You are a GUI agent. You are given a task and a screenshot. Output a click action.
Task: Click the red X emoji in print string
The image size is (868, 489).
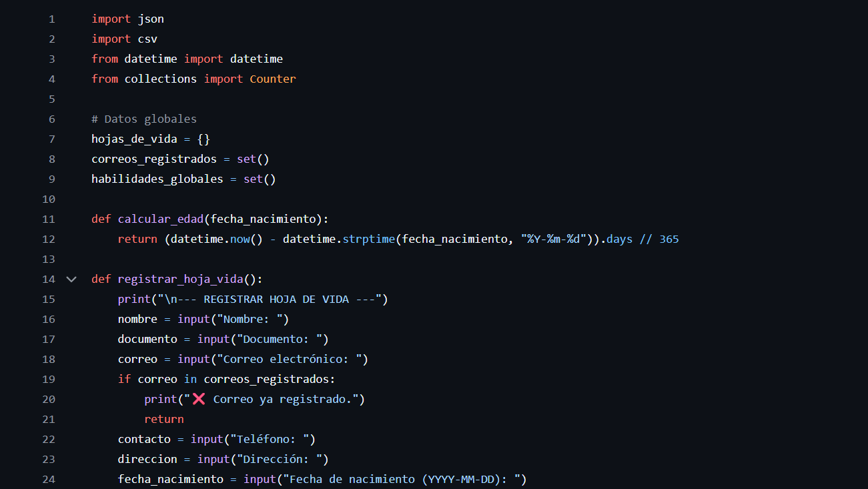pyautogui.click(x=198, y=399)
